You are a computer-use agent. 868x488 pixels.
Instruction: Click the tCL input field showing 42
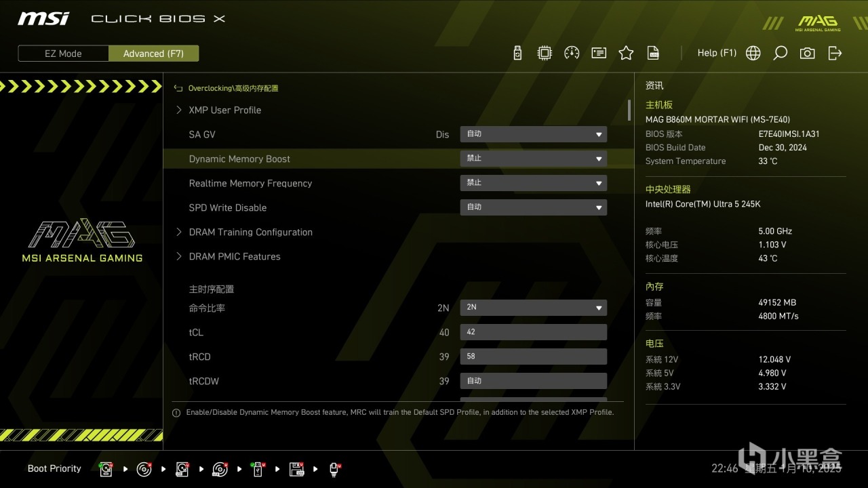pos(534,332)
